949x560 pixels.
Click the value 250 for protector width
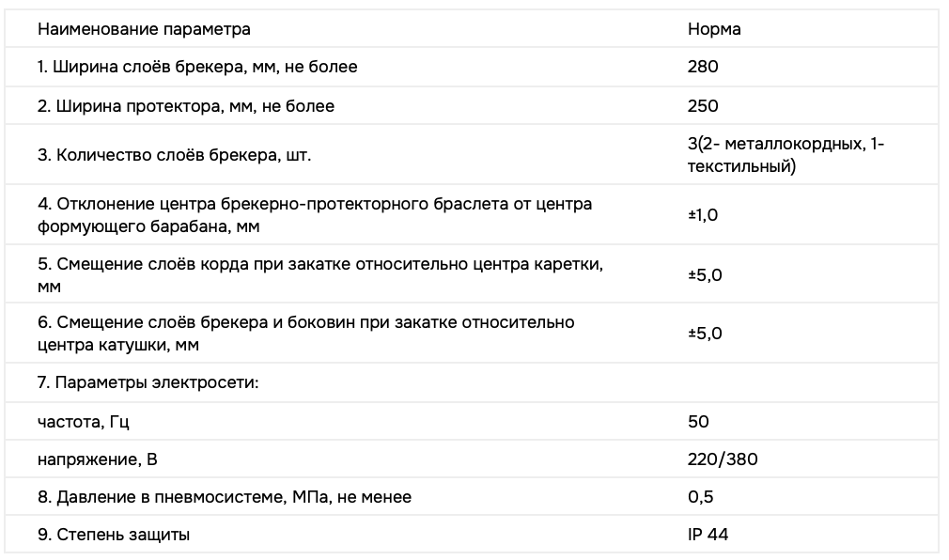(703, 106)
